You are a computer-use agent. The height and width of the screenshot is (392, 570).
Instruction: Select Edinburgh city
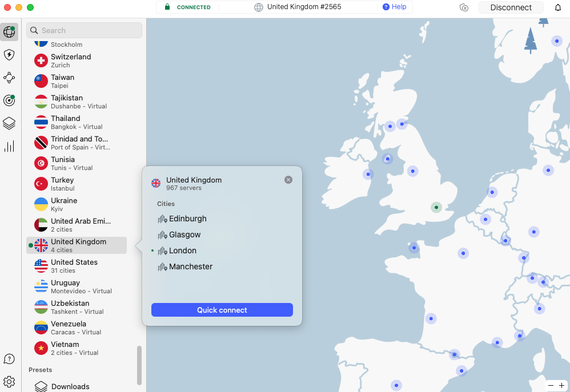click(x=182, y=219)
